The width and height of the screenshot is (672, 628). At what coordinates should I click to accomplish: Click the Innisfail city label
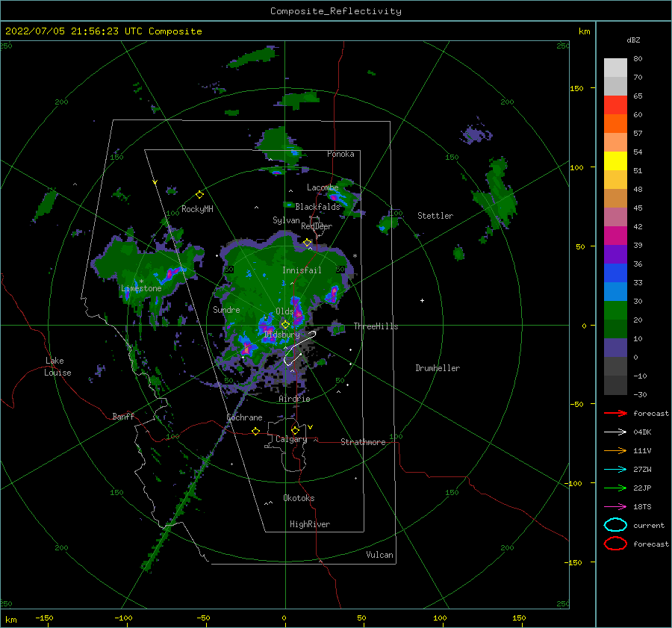(x=302, y=270)
